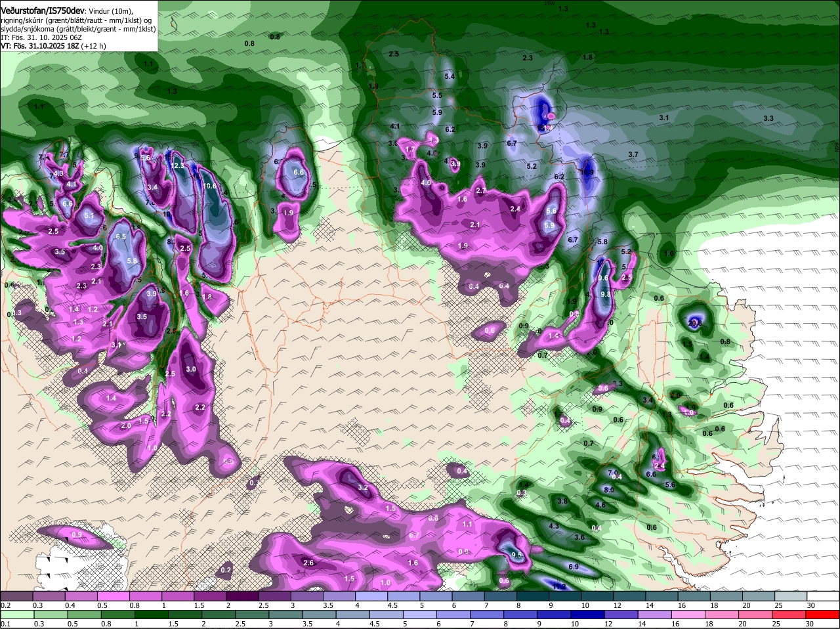This screenshot has width=840, height=629.
Task: Click the 'slydda/snjókoma' legend description line
Action: (x=77, y=29)
